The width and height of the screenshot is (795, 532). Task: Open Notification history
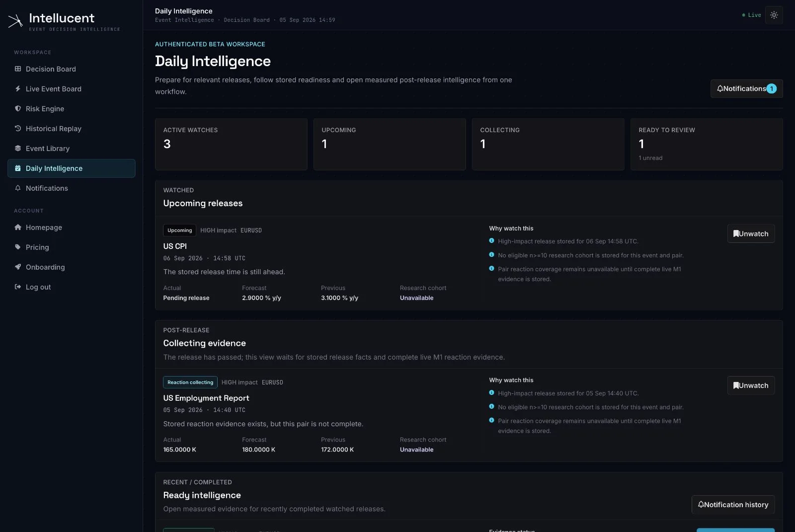(x=733, y=505)
